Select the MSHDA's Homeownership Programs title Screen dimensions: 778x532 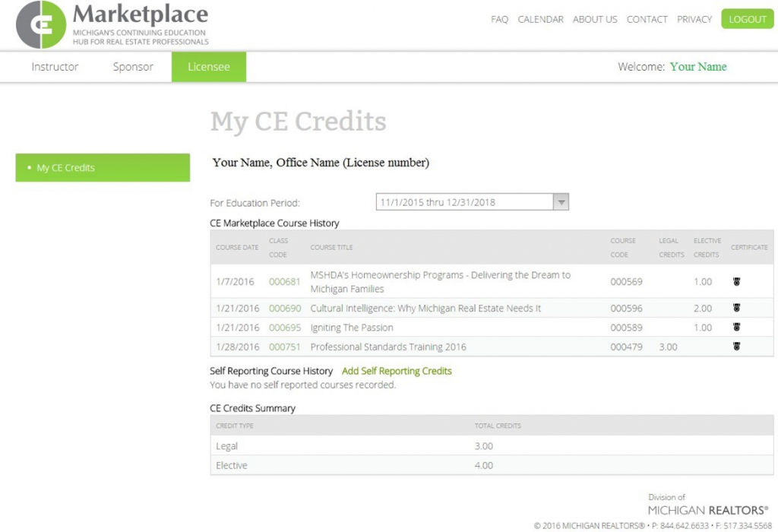click(x=441, y=281)
